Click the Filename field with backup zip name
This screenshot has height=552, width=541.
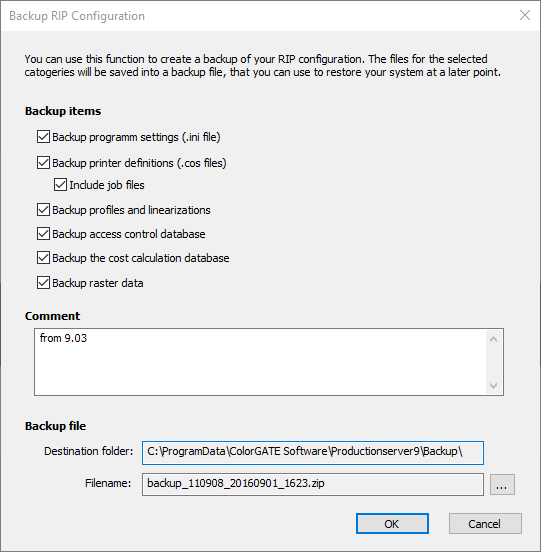[313, 484]
